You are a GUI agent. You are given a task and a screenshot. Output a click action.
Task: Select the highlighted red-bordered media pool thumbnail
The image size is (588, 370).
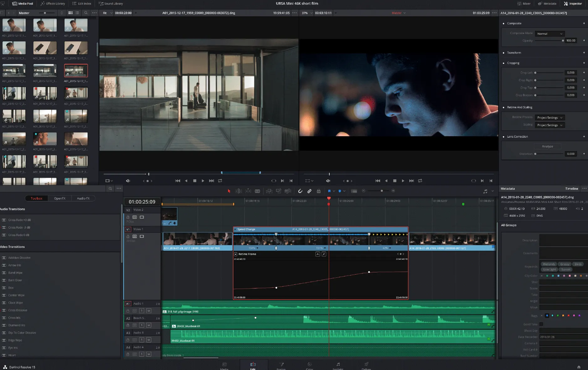click(x=76, y=71)
